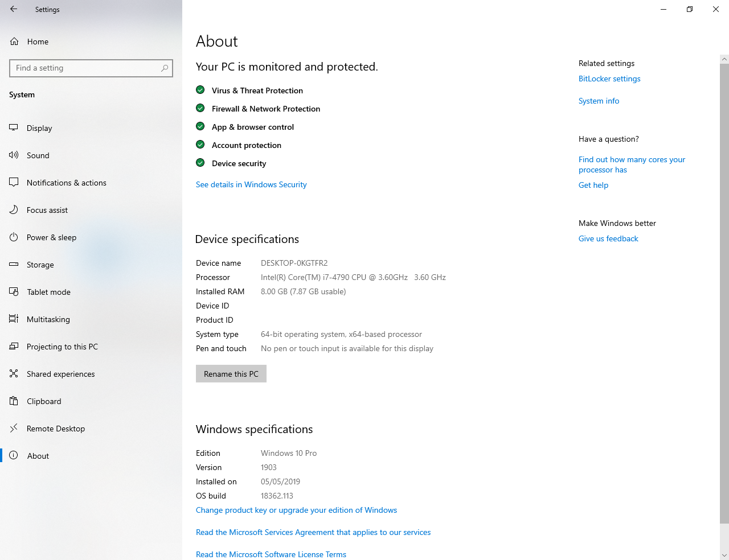Click the version value 1903
Screen dimensions: 729x560
point(269,467)
